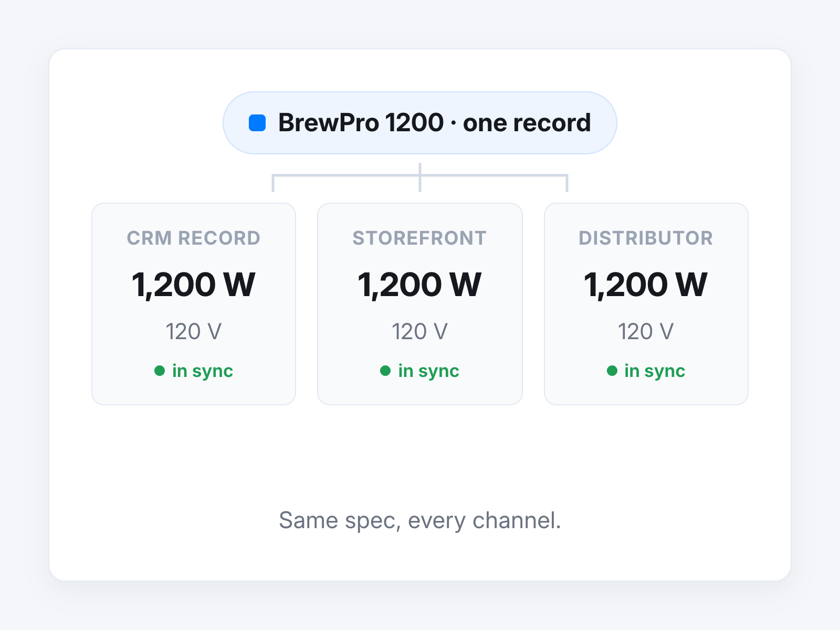
Task: Click the 'Same spec, every channel.' caption
Action: [420, 521]
